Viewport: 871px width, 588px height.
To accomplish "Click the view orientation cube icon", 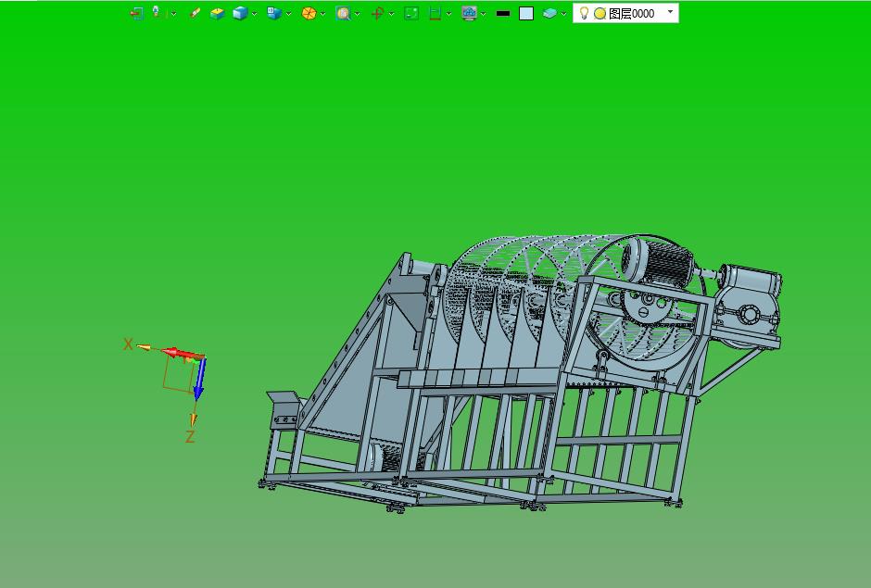I will (274, 13).
